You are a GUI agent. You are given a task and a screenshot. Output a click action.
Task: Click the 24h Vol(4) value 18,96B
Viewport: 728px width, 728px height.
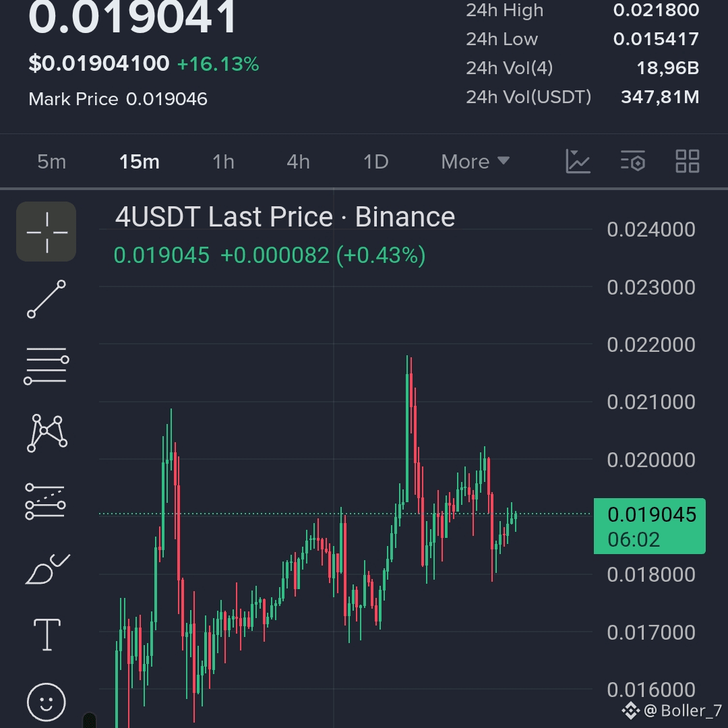coord(667,68)
